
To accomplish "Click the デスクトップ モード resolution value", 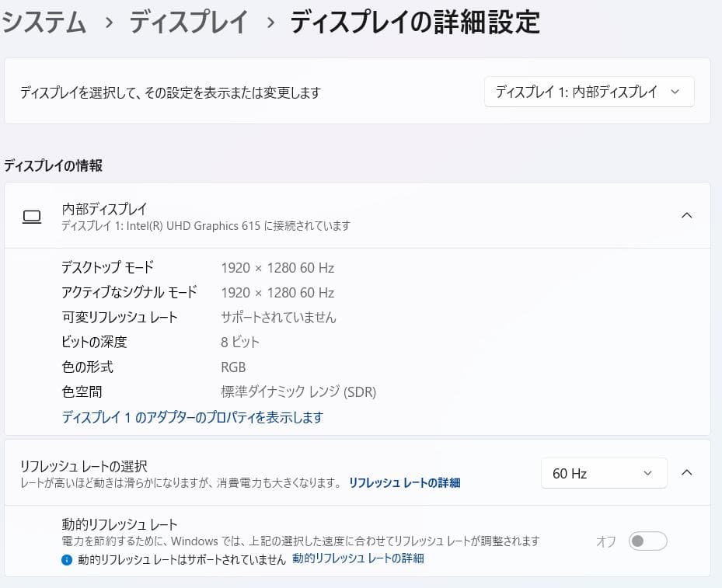I will click(x=277, y=267).
